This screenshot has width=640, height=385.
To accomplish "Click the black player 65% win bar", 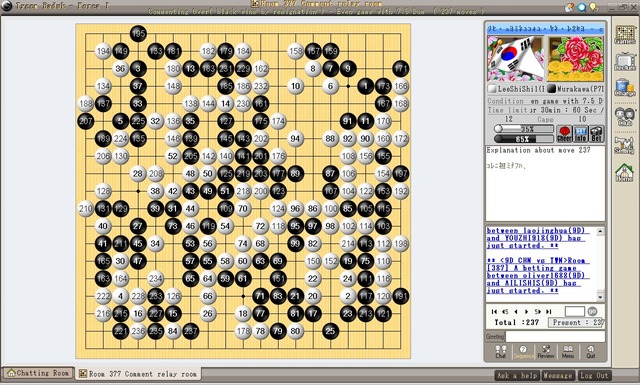I will 524,139.
